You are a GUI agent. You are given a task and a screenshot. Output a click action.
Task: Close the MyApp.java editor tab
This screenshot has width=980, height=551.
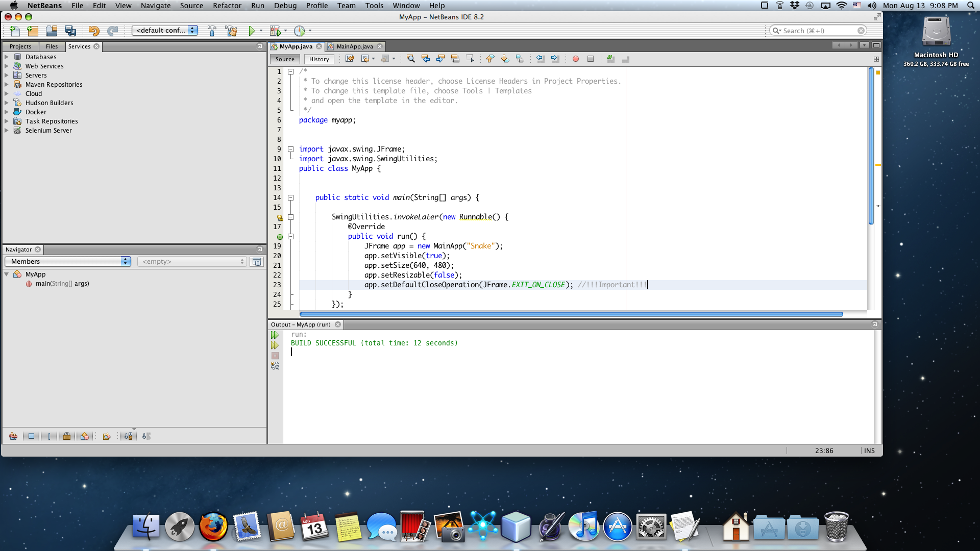coord(319,46)
